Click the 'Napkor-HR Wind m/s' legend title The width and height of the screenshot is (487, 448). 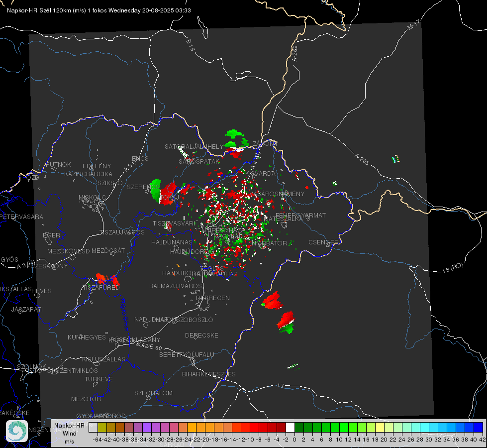pos(69,433)
